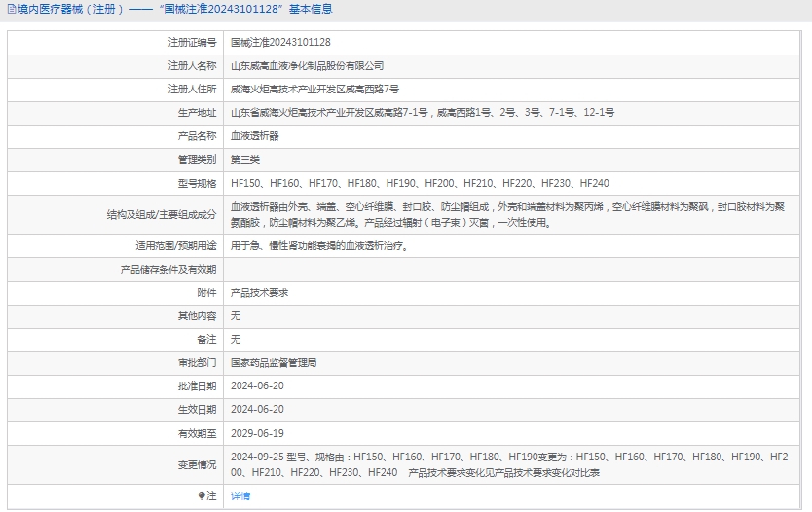
Task: Click expiry date 2029-06-19
Action: [257, 433]
